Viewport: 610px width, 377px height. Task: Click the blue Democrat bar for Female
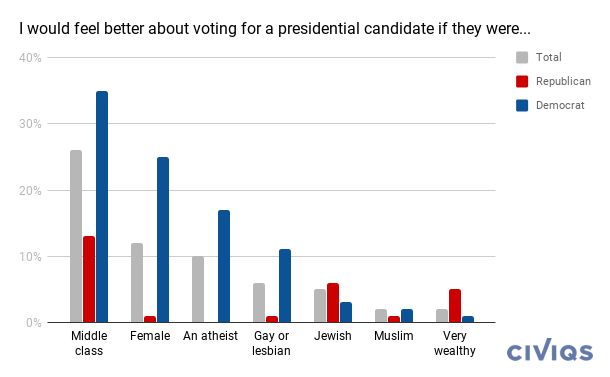click(163, 240)
